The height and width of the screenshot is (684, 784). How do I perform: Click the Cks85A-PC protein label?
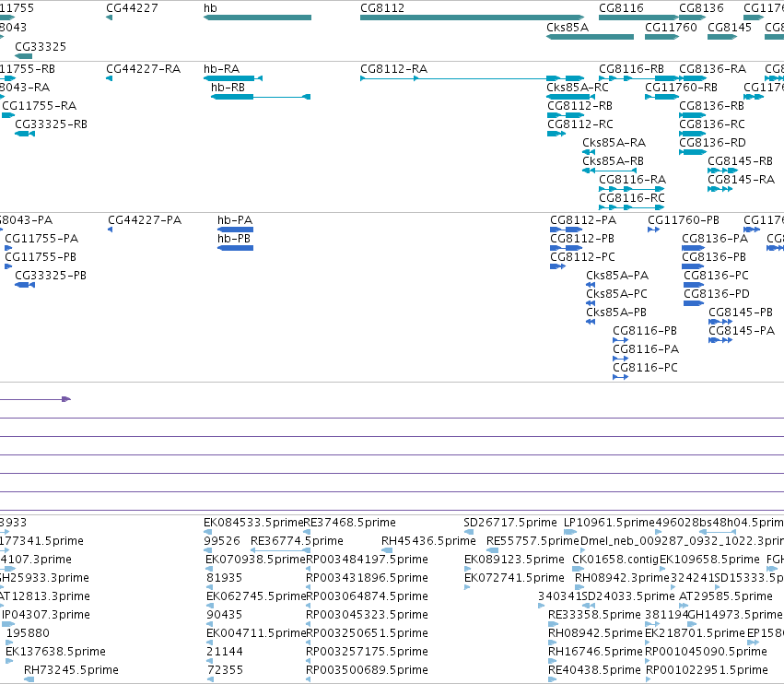[x=616, y=294]
